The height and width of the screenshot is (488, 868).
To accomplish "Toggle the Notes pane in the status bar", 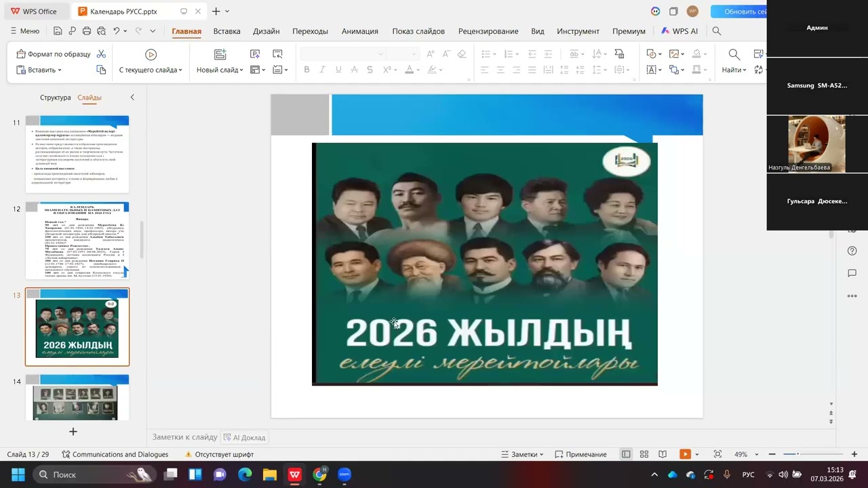I will [x=522, y=454].
